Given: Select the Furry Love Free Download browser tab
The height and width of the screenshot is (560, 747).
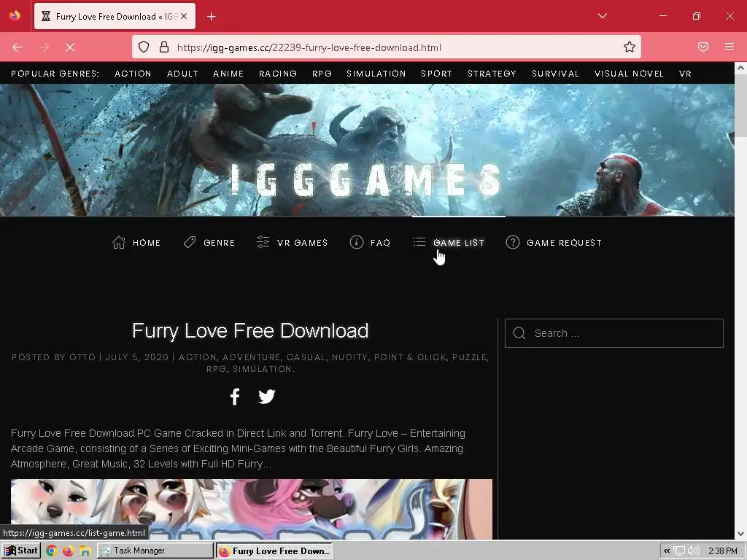Looking at the screenshot, I should coord(115,16).
